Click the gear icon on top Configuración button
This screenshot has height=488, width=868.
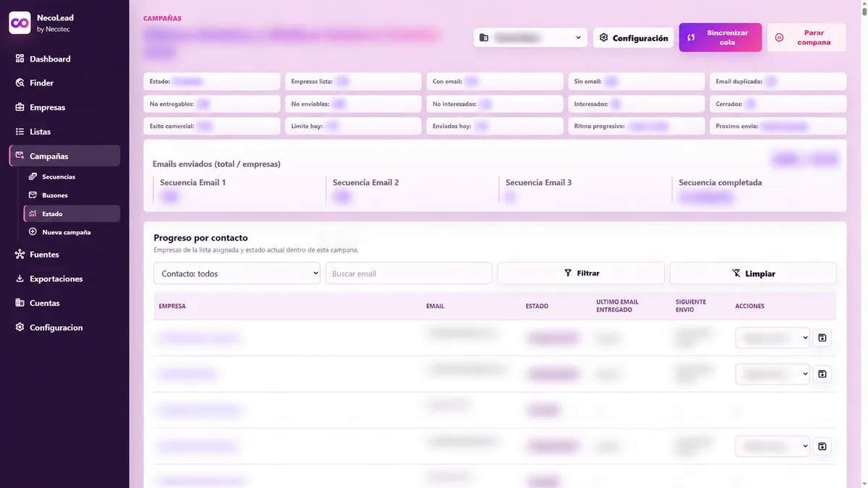[604, 38]
